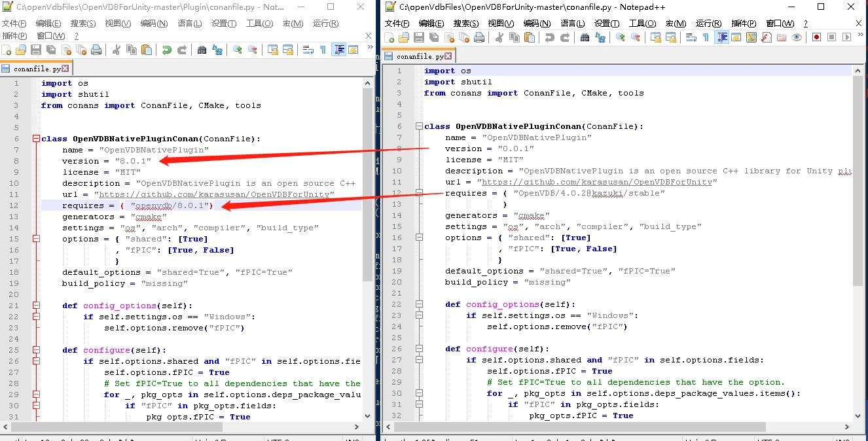Open Function List icon in right toolbar
The width and height of the screenshot is (868, 441).
pos(767,37)
